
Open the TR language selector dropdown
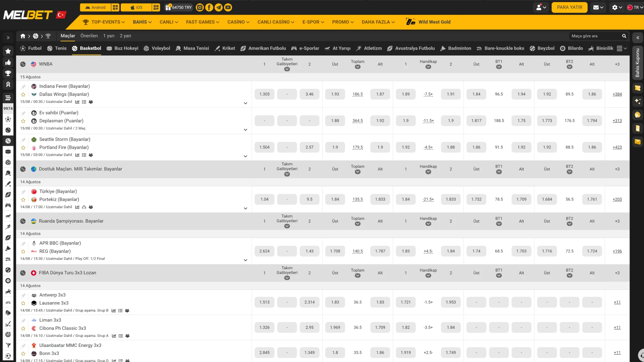[635, 7]
